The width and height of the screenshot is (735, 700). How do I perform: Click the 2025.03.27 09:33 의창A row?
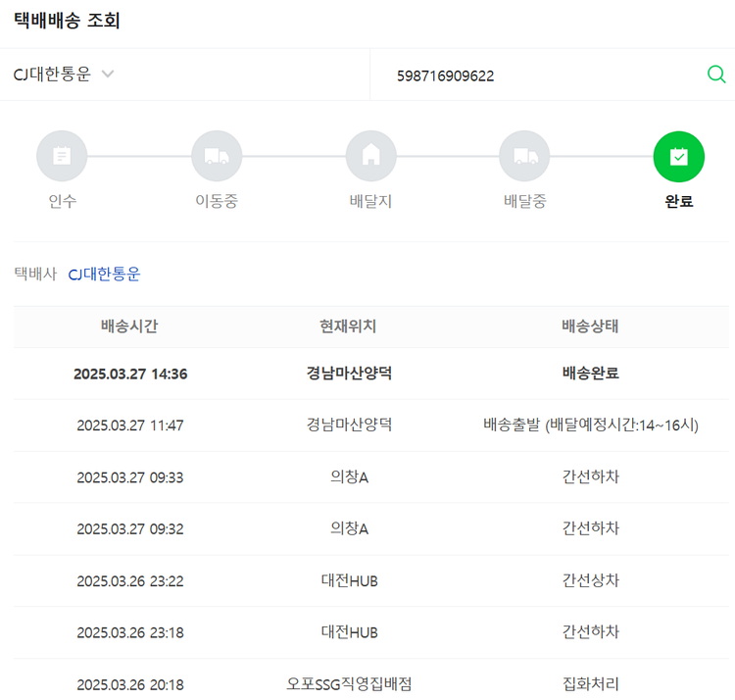pyautogui.click(x=370, y=477)
